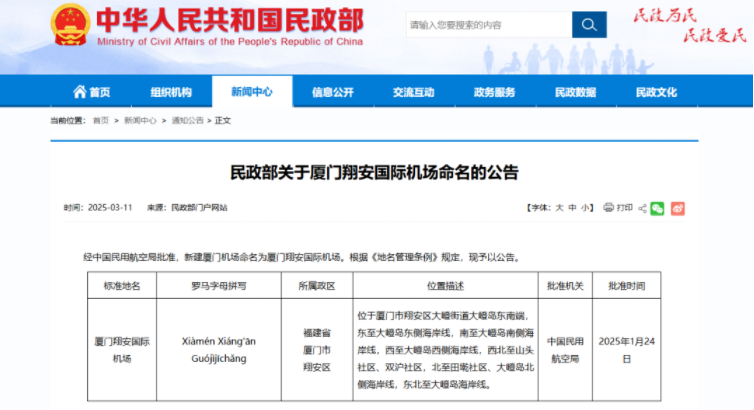The image size is (754, 410).
Task: Set font size to medium (中)
Action: (x=572, y=208)
